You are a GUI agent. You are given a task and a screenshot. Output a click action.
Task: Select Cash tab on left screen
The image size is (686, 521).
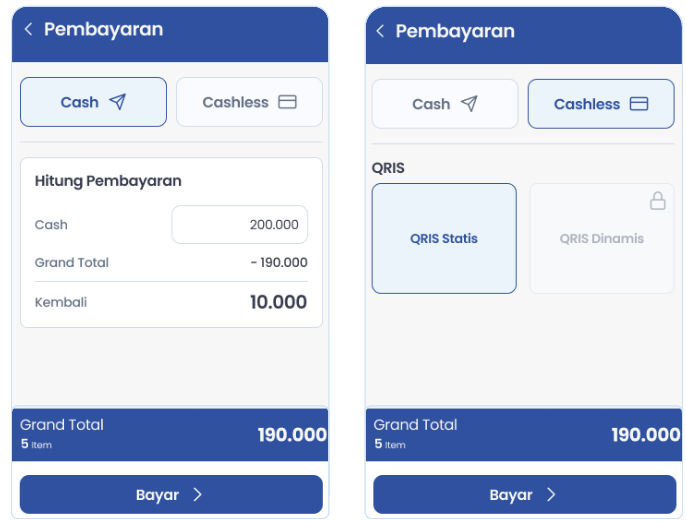[93, 102]
